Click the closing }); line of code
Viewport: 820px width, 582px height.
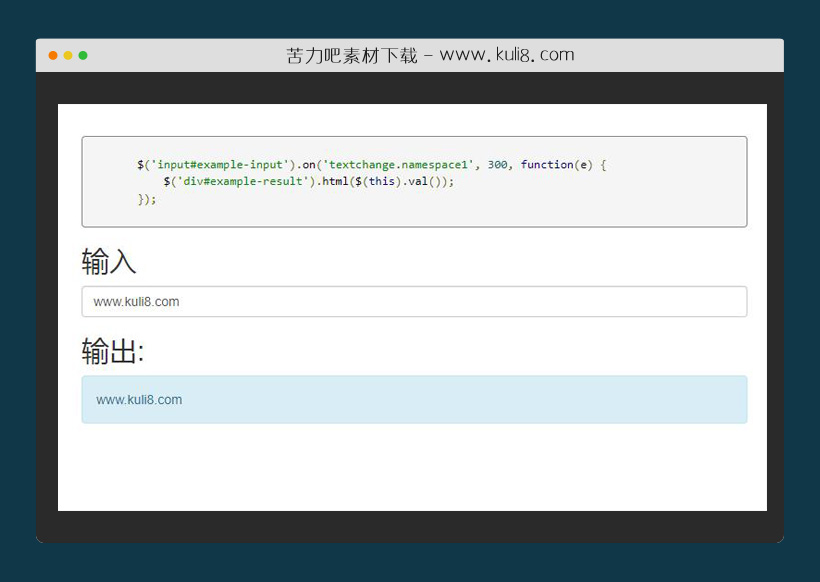[x=147, y=199]
